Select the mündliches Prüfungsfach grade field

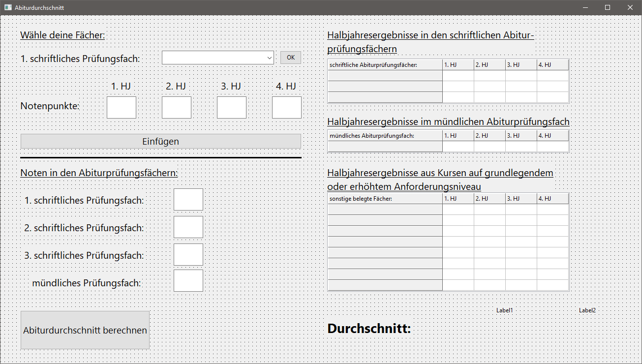(x=188, y=281)
